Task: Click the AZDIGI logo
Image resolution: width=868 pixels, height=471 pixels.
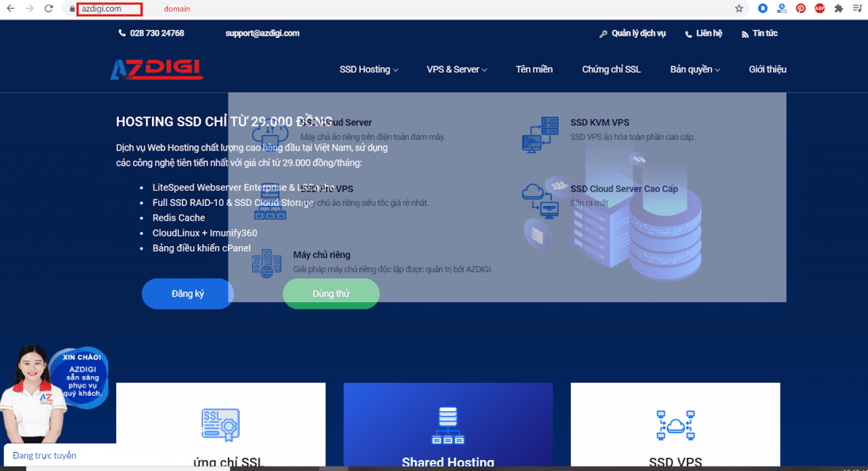Action: pyautogui.click(x=157, y=69)
